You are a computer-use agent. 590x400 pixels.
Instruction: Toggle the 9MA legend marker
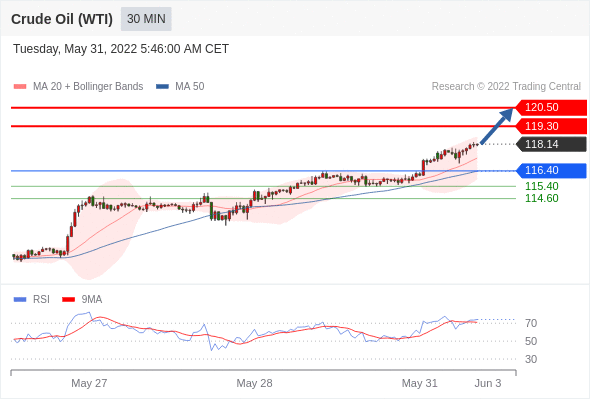[x=68, y=300]
